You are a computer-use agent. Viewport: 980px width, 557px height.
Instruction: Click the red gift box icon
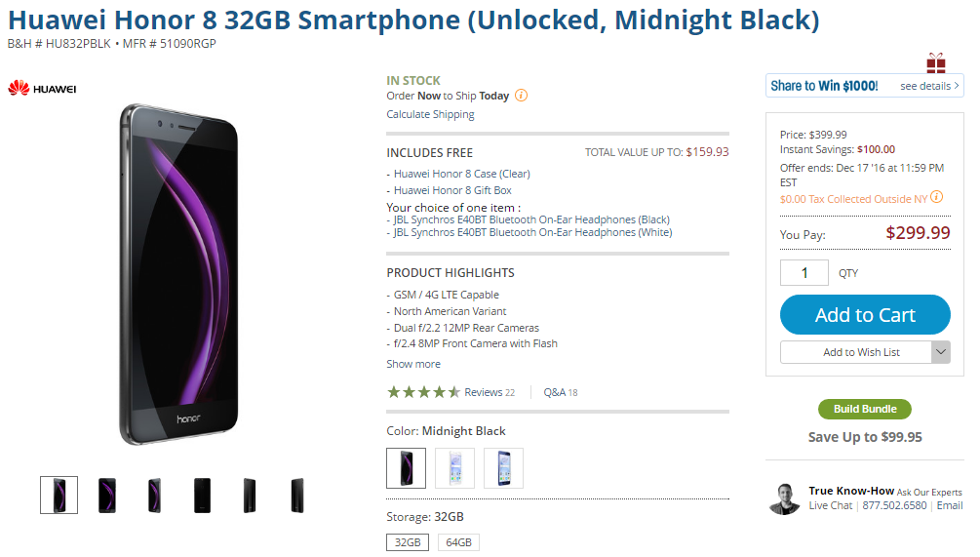pyautogui.click(x=936, y=63)
